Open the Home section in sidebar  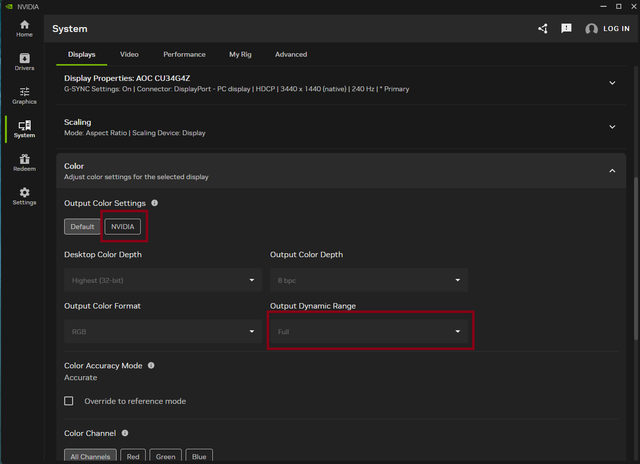coord(24,29)
